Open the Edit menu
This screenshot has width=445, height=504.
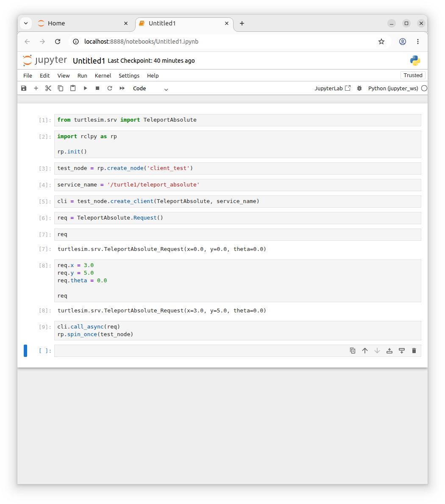tap(44, 75)
